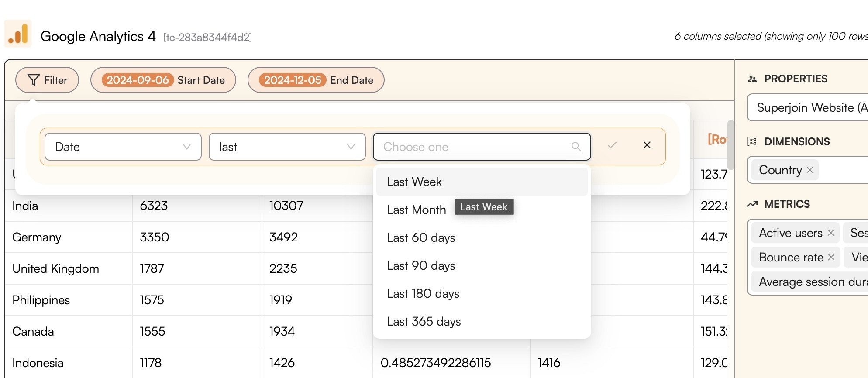Select the Last 60 days option

point(482,237)
